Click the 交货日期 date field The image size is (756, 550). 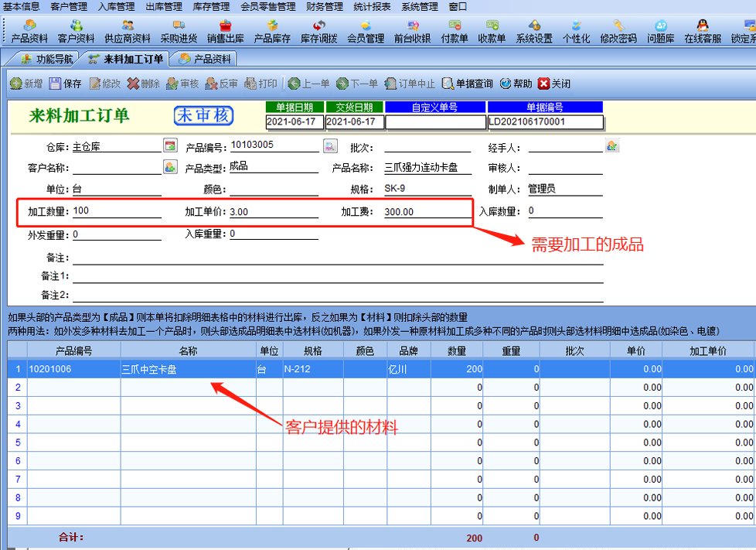(354, 121)
